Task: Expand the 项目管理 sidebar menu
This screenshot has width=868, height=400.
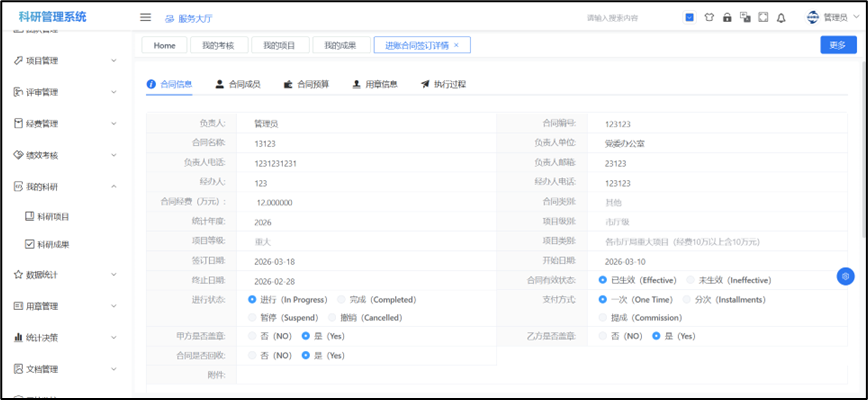Action: click(66, 60)
